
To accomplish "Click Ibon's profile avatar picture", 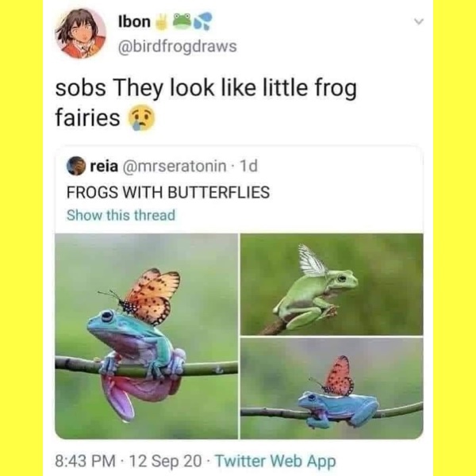I will pos(80,33).
